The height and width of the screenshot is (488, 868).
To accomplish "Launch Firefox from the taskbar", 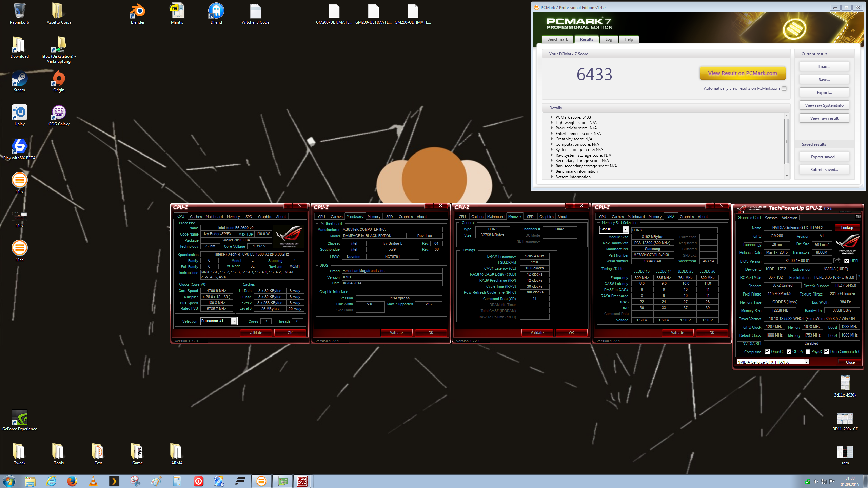I will click(x=72, y=481).
